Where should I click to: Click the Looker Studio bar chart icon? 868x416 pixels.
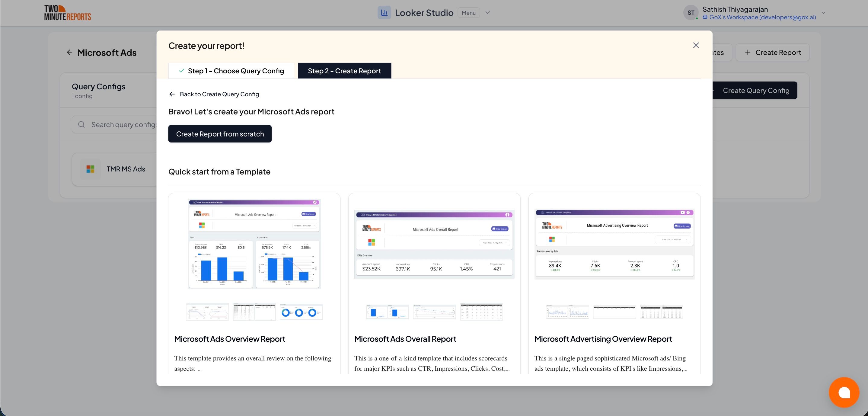tap(384, 12)
